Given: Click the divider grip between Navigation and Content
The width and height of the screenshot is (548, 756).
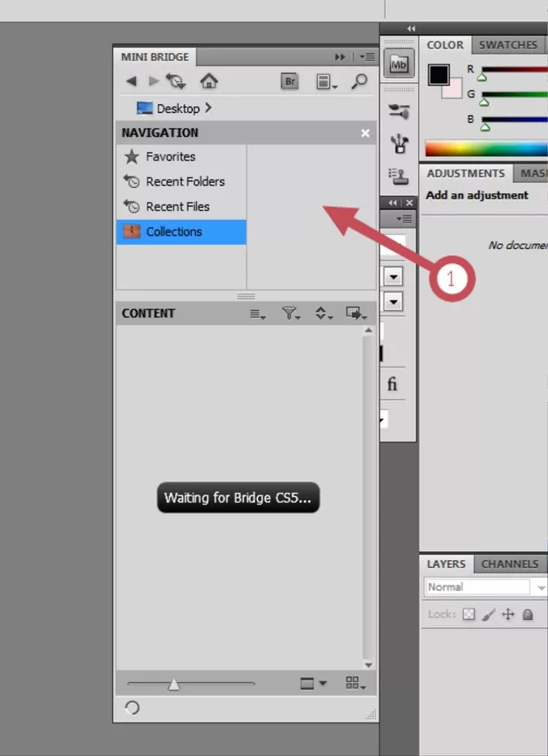Looking at the screenshot, I should pyautogui.click(x=246, y=296).
